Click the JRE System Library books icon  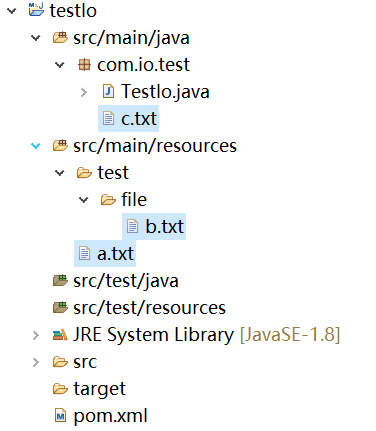pos(60,335)
